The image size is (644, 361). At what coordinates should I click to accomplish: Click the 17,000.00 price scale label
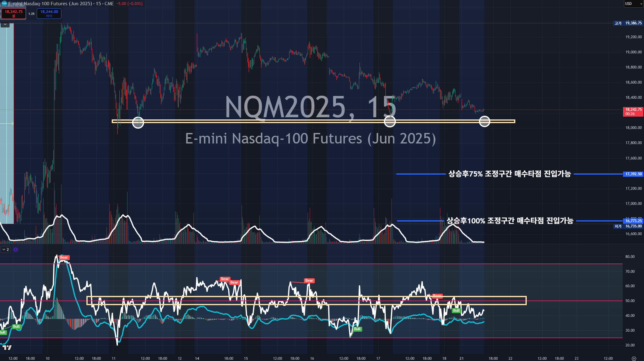[634, 204]
